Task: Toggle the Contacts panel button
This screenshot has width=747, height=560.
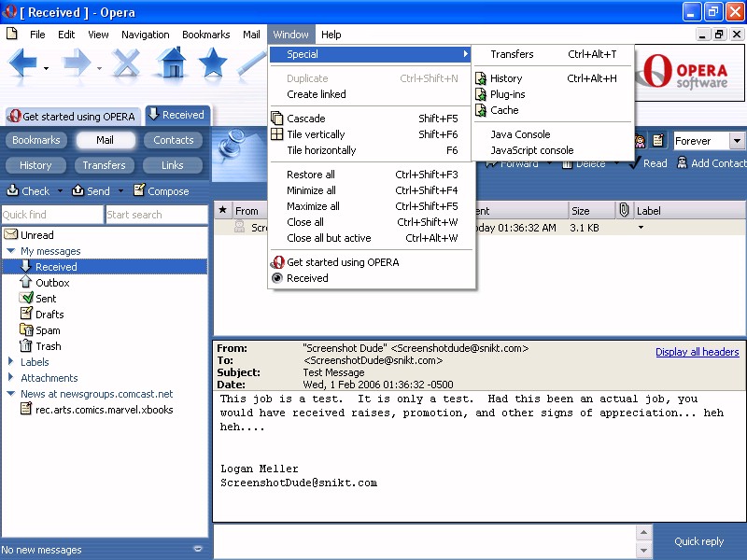Action: [173, 140]
